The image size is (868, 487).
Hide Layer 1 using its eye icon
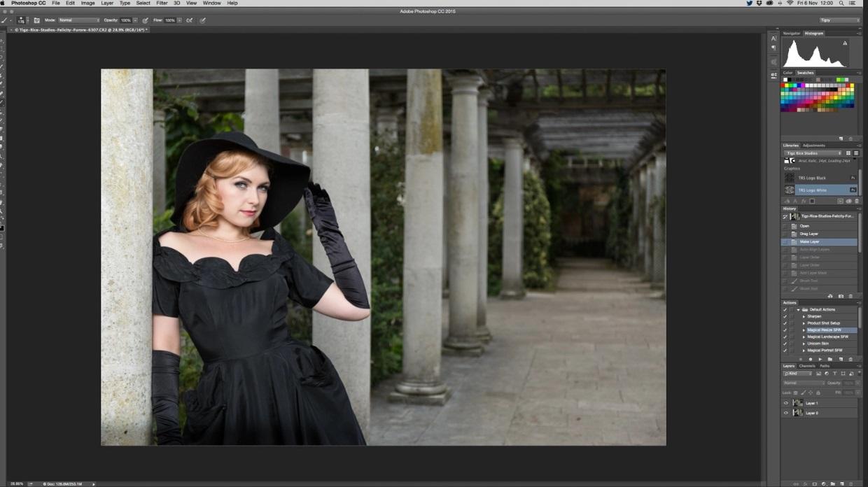tap(785, 403)
